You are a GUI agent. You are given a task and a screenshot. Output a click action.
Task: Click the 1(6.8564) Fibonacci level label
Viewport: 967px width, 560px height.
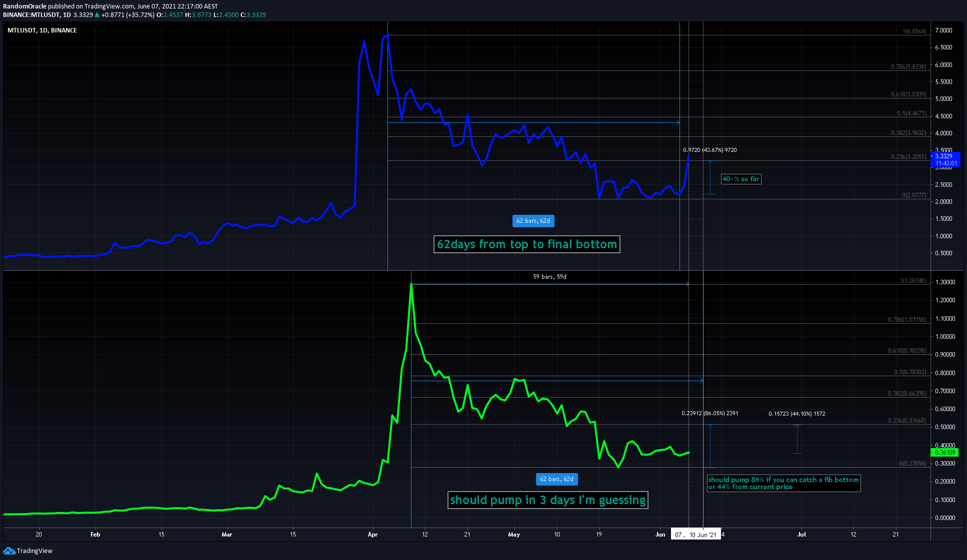[914, 31]
